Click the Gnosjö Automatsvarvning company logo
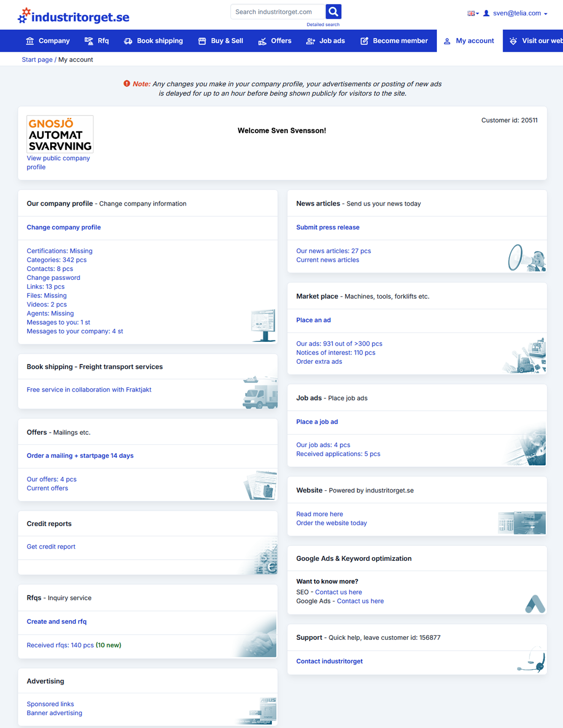This screenshot has width=563, height=728. pos(60,134)
